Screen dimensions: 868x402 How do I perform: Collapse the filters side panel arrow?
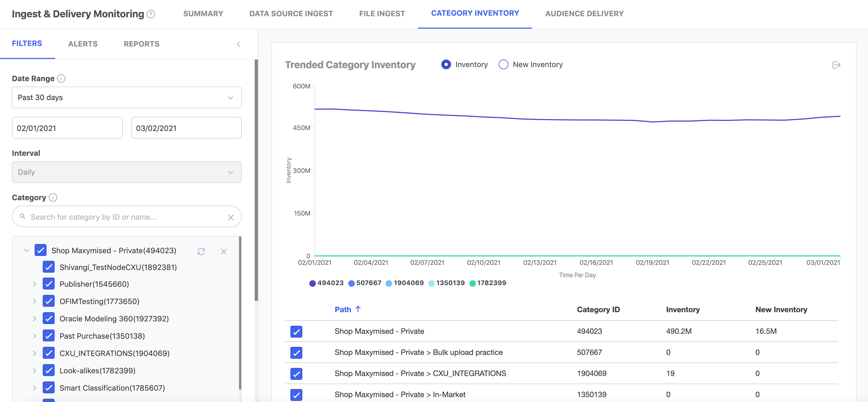coord(238,44)
